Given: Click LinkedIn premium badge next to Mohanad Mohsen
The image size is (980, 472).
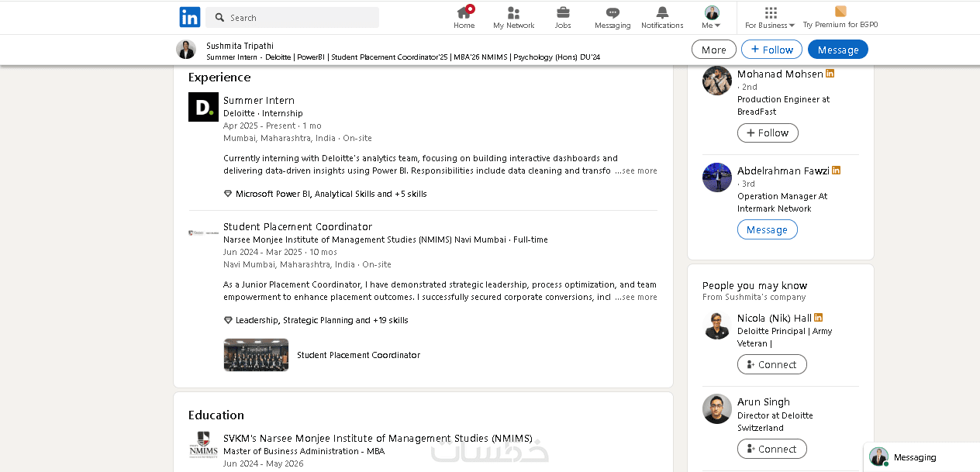Looking at the screenshot, I should [x=830, y=74].
